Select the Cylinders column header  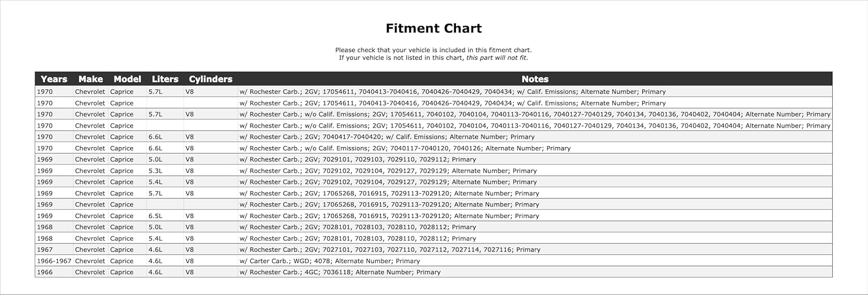(211, 79)
